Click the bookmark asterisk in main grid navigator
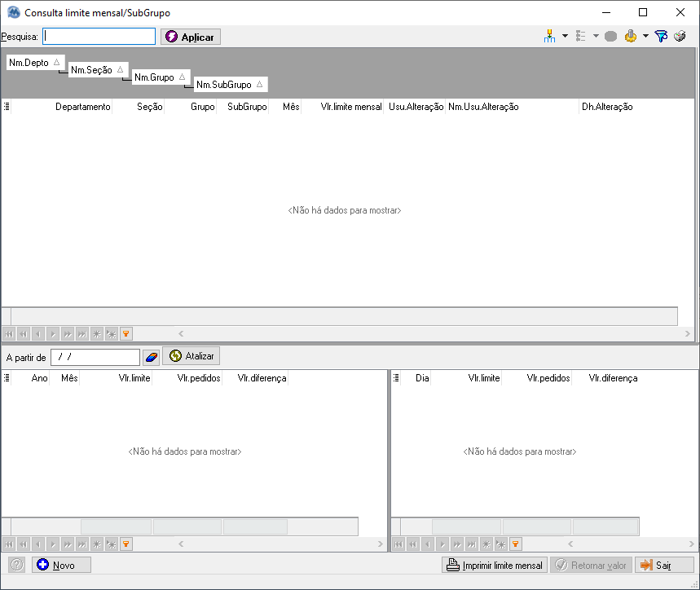The width and height of the screenshot is (700, 590). [97, 334]
